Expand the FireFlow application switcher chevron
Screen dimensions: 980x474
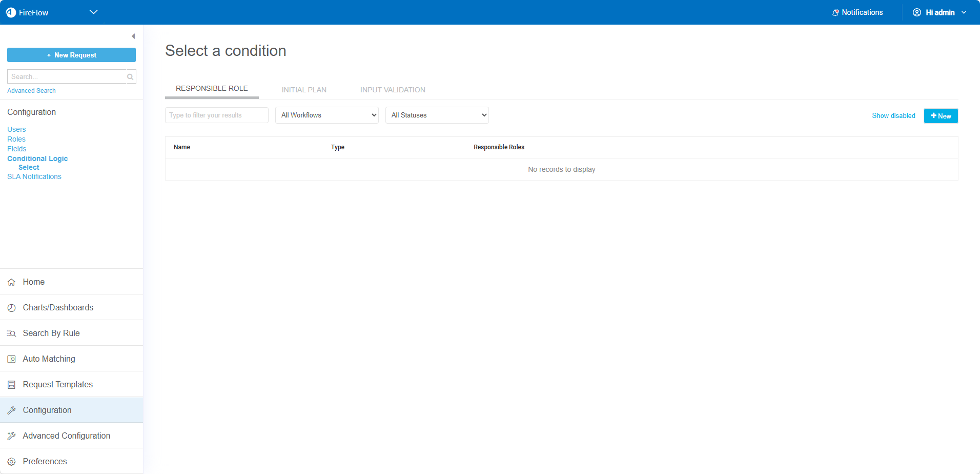point(93,12)
